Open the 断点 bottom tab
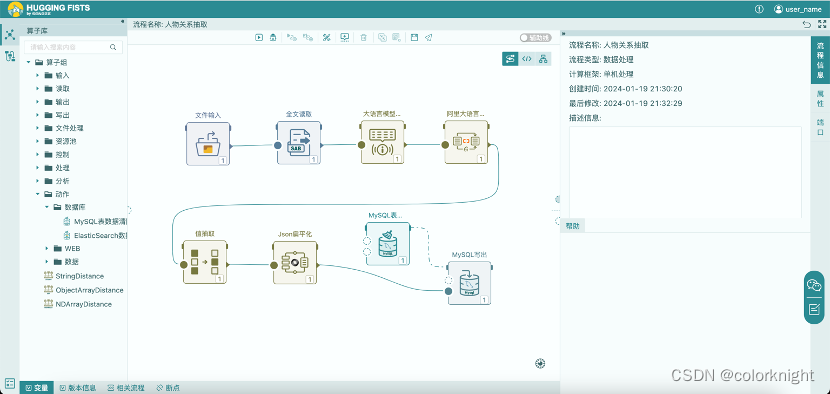The height and width of the screenshot is (394, 830). [168, 388]
